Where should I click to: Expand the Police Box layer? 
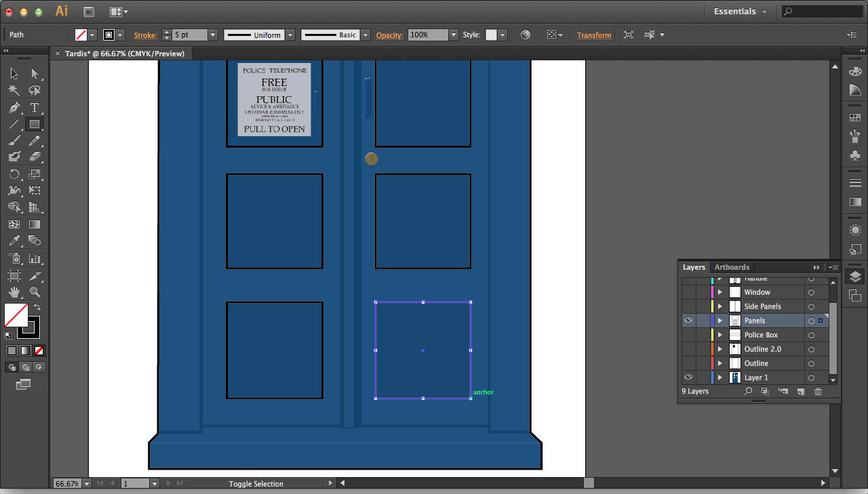(x=720, y=335)
